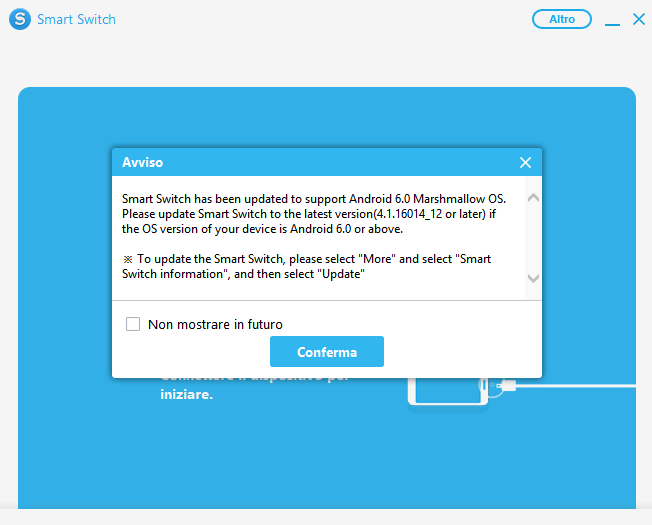Confirm the notice with Conferma button
Screen dimensions: 652x525
pos(327,352)
